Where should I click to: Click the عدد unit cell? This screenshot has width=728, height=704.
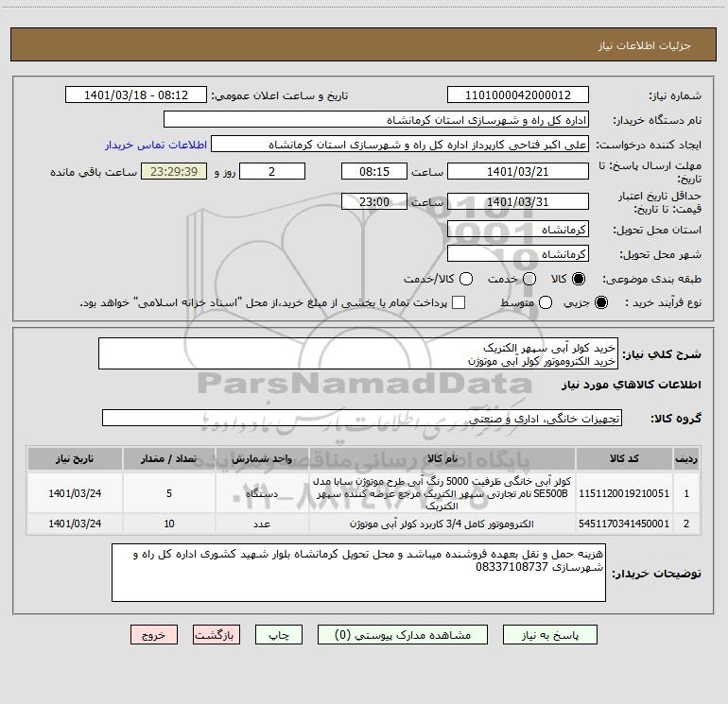(262, 524)
